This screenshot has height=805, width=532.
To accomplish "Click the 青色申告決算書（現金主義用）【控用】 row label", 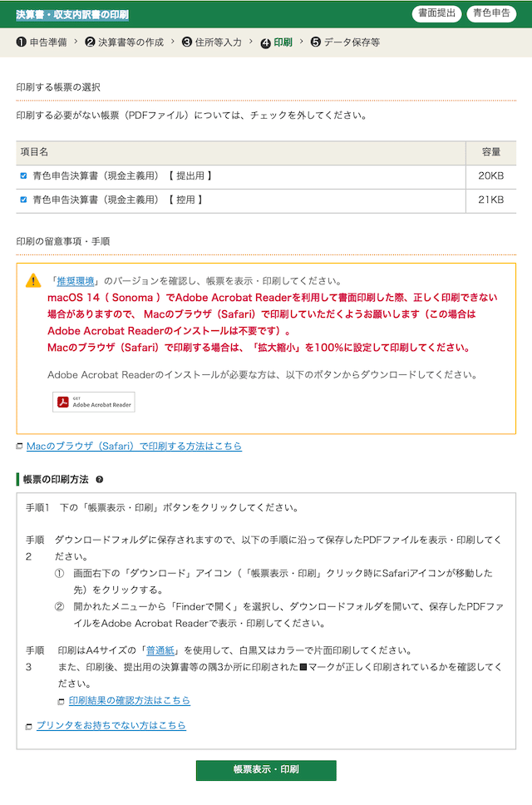I will tap(119, 200).
